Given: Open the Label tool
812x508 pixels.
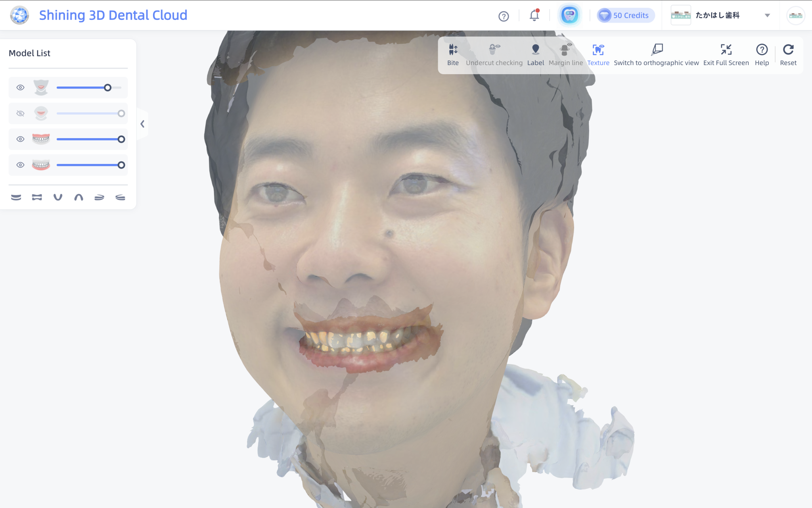Looking at the screenshot, I should tap(535, 50).
